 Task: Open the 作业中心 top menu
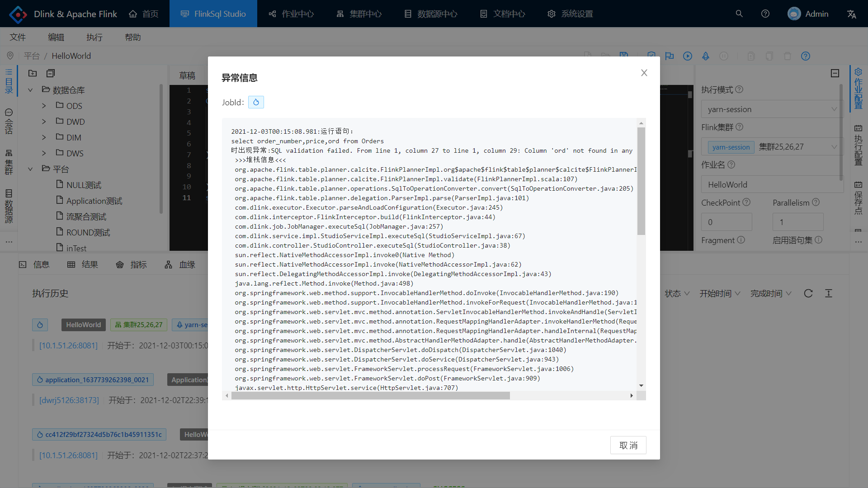point(292,14)
